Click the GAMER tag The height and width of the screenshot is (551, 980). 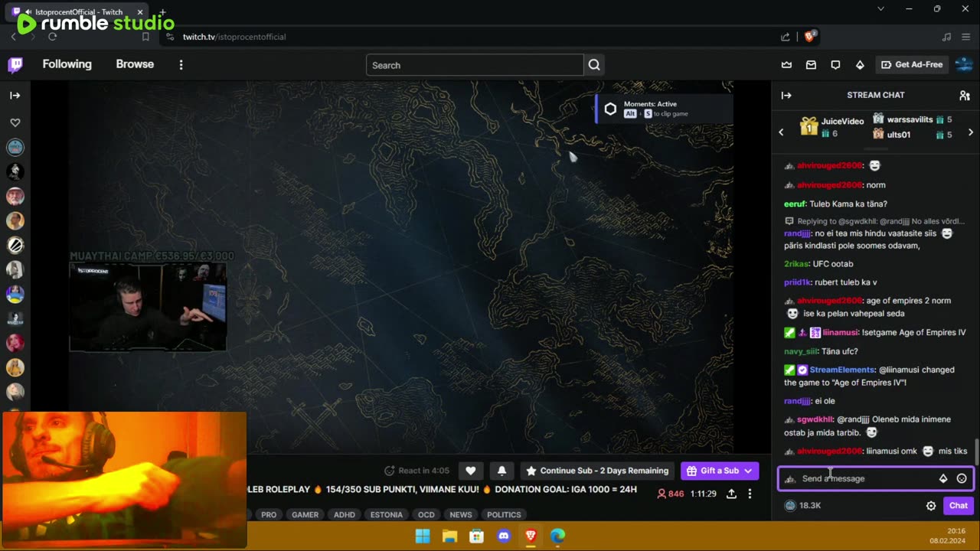click(x=305, y=515)
